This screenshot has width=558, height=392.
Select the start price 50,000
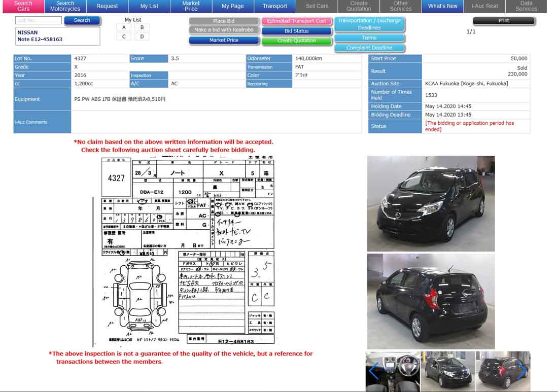point(519,58)
